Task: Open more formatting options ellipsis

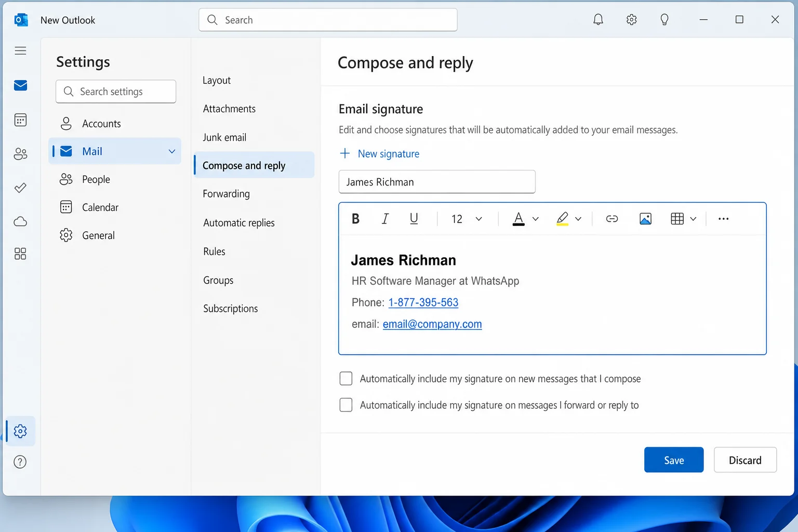Action: [723, 219]
